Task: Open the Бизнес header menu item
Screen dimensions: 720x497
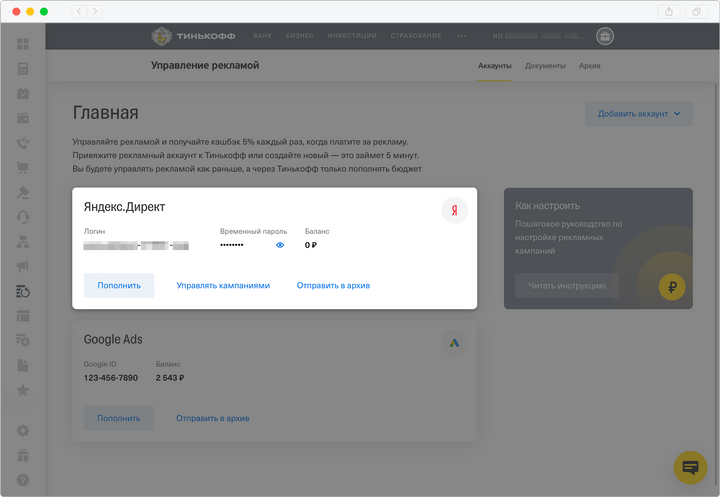Action: (300, 36)
